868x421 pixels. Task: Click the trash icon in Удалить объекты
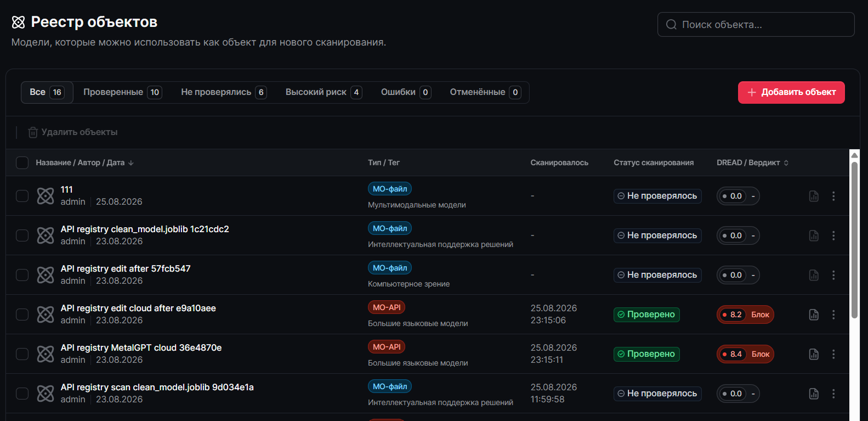click(x=33, y=132)
